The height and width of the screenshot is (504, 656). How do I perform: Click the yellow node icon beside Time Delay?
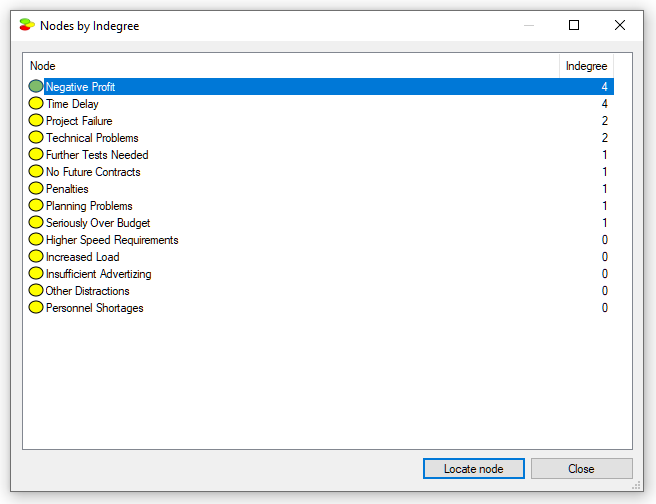point(36,103)
